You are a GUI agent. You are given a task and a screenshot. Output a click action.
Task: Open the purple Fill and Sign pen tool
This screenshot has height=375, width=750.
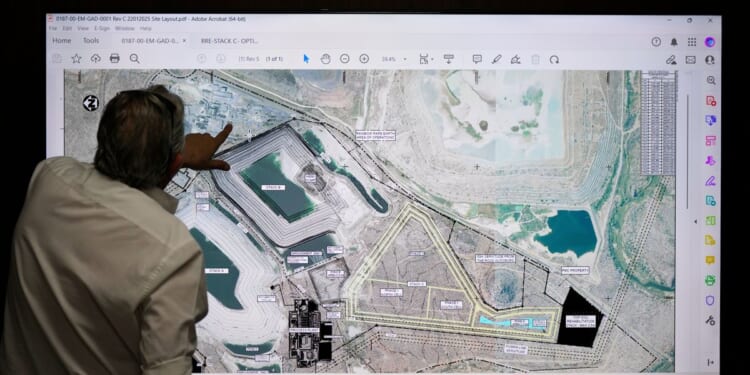(711, 181)
